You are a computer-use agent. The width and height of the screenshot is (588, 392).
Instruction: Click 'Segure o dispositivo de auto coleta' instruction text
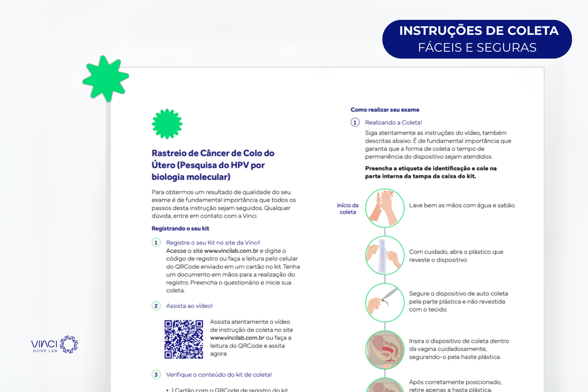[x=458, y=301]
